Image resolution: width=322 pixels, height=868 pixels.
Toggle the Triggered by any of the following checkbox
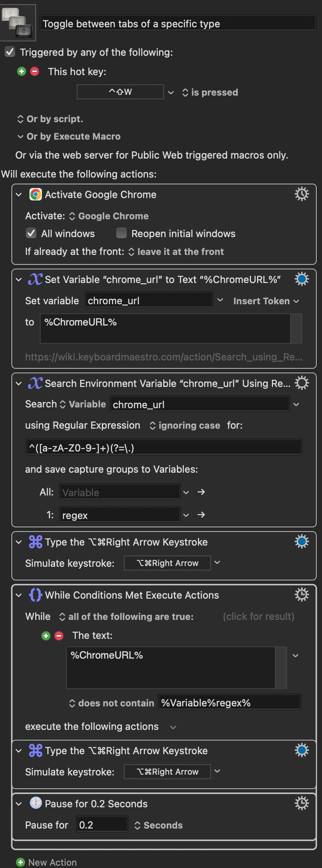10,52
